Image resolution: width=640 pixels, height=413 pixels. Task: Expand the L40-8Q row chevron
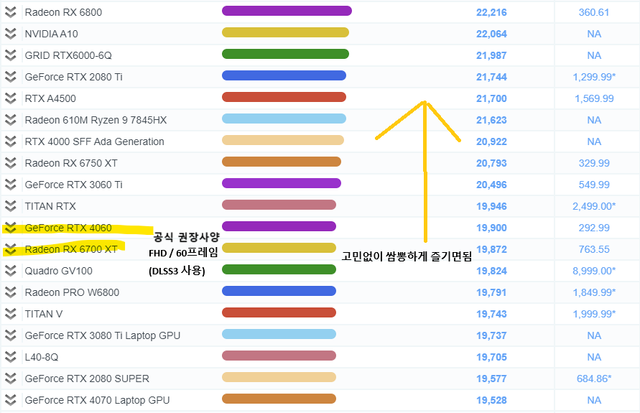pyautogui.click(x=10, y=358)
